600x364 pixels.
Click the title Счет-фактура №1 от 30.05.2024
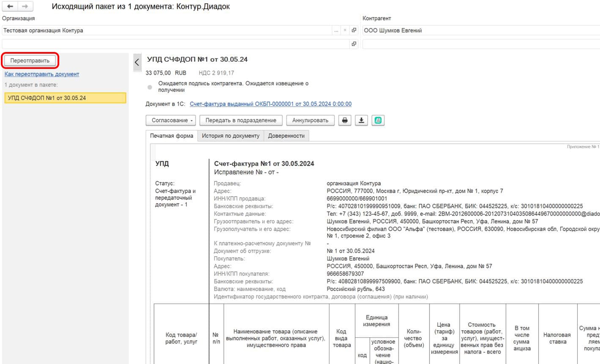click(264, 164)
